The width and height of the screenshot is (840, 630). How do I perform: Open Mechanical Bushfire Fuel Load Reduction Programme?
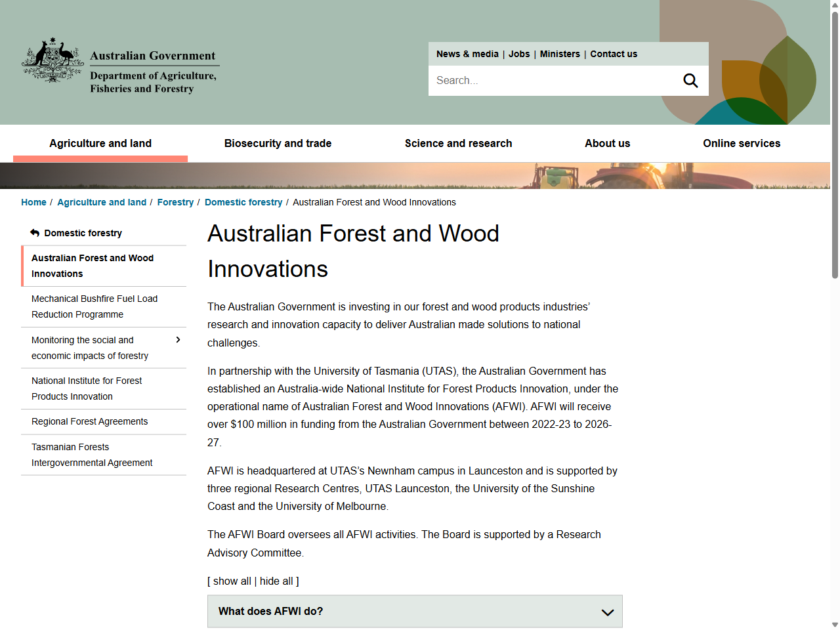pos(104,306)
